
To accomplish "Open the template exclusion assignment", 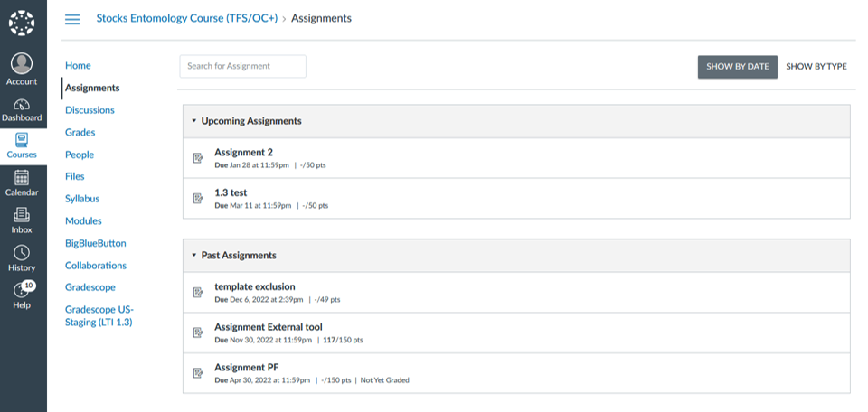I will pos(255,286).
